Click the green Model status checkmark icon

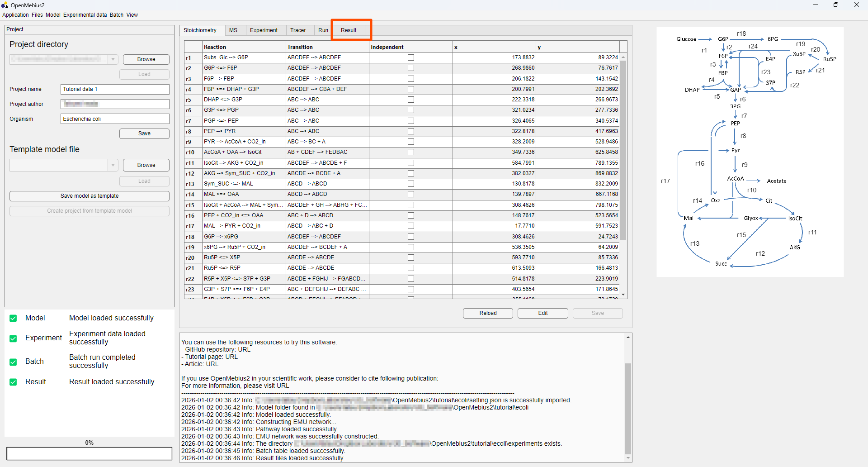[13, 318]
